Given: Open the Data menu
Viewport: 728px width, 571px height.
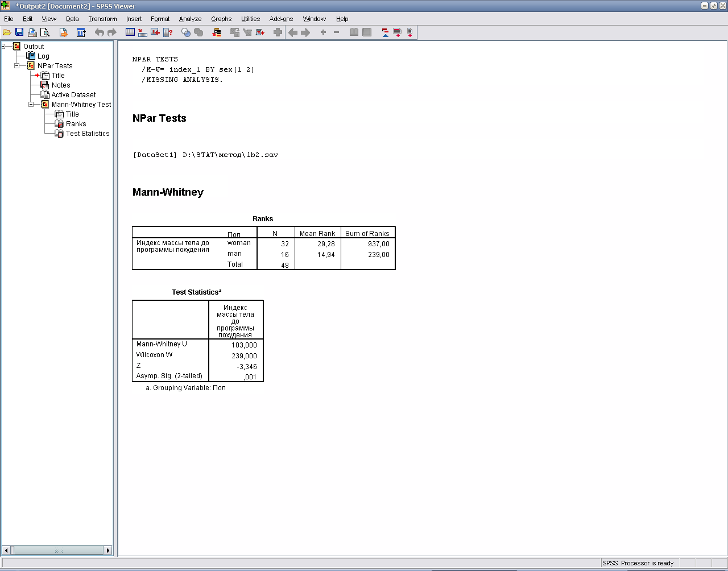Looking at the screenshot, I should (72, 19).
